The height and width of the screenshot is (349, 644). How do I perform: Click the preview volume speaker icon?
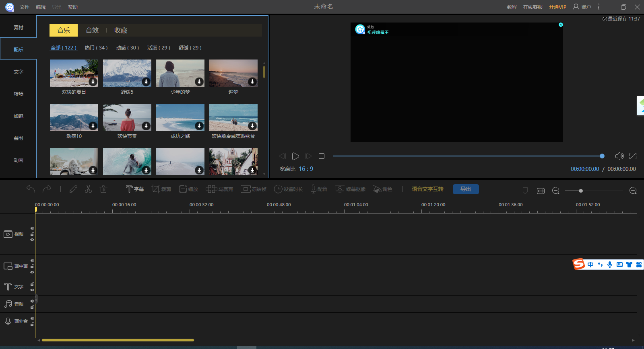(x=619, y=156)
